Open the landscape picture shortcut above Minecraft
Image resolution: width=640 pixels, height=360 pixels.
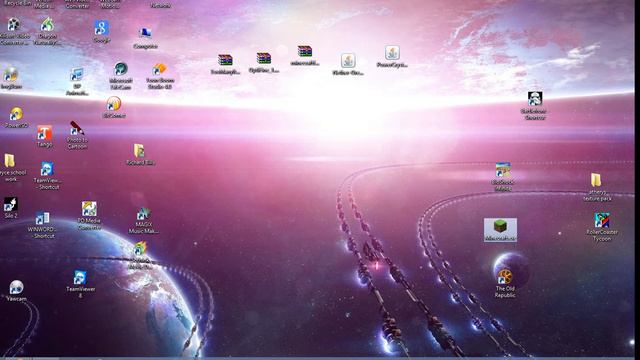503,170
